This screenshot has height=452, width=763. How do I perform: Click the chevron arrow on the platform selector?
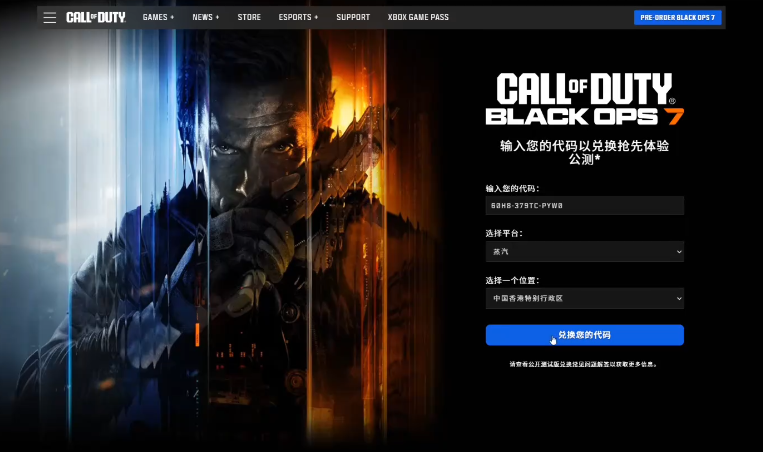click(x=679, y=252)
